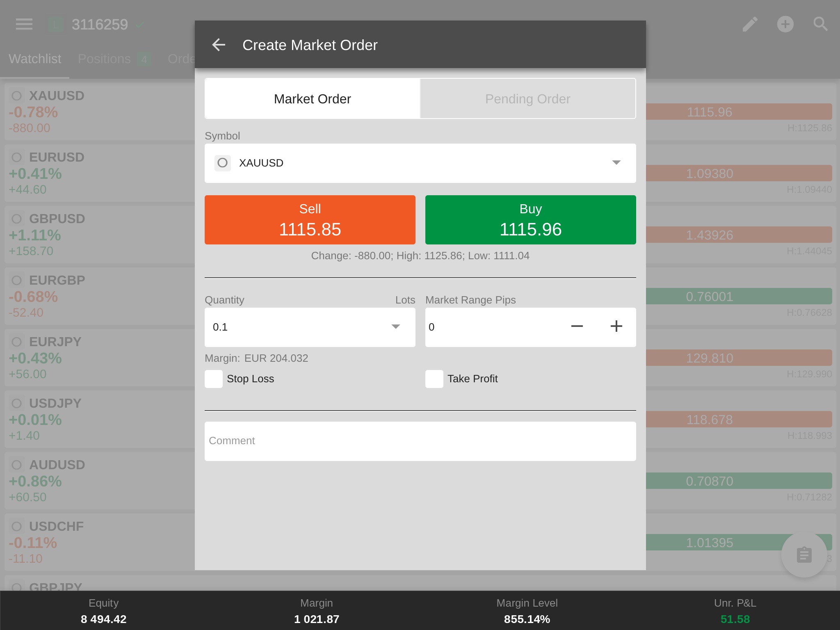The height and width of the screenshot is (630, 840).
Task: Expand the Symbol dropdown arrow
Action: (x=616, y=163)
